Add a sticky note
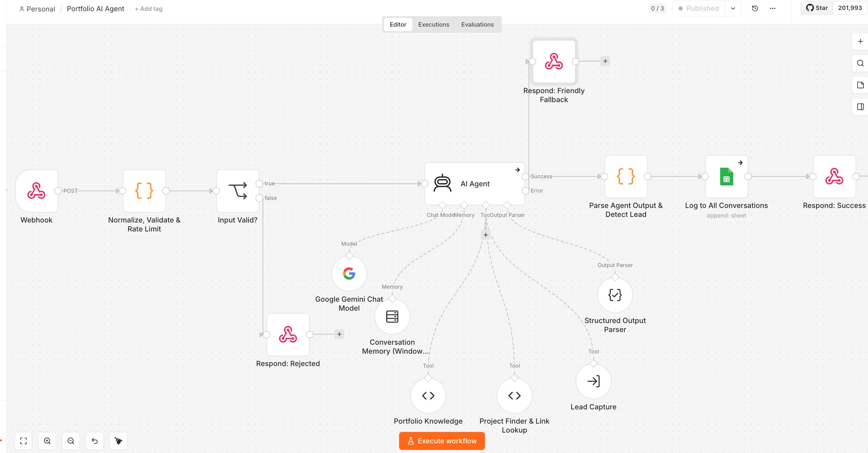 click(860, 85)
